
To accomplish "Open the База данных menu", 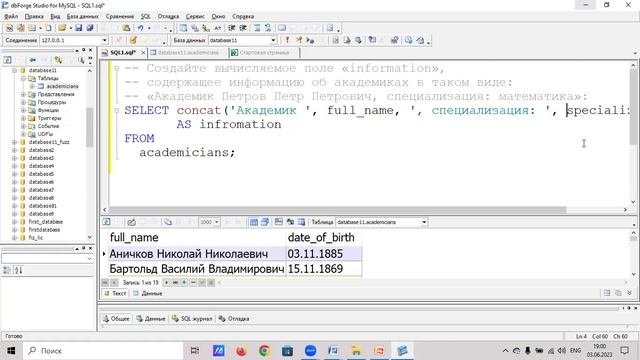I will [82, 16].
